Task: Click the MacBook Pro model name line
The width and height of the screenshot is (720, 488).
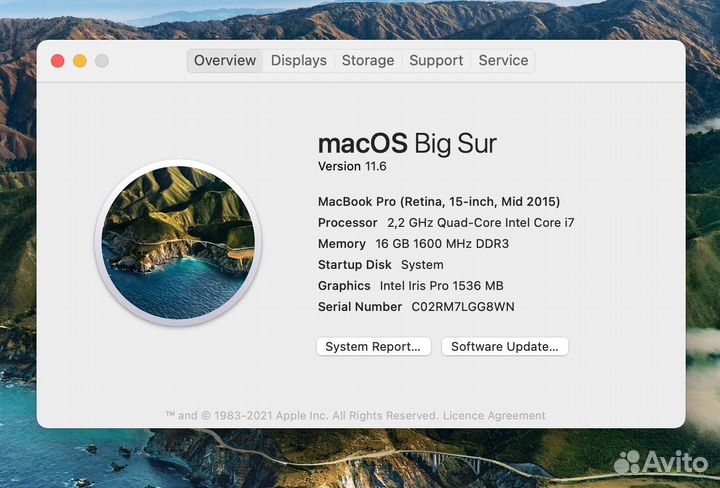Action: [439, 202]
